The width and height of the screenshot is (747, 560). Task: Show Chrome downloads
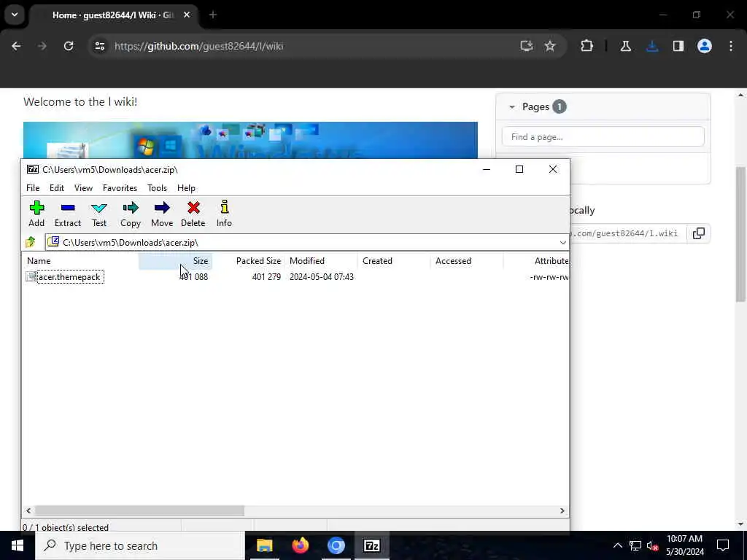coord(652,46)
